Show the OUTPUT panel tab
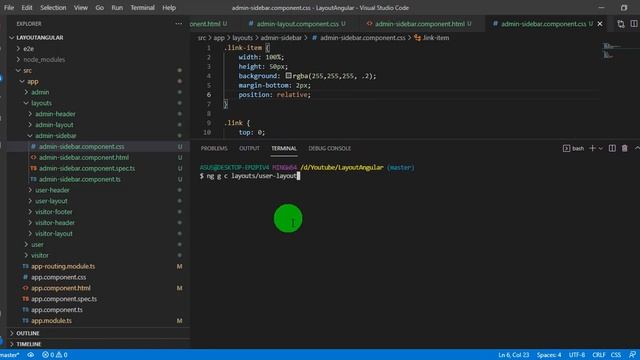Image resolution: width=640 pixels, height=360 pixels. (x=249, y=148)
